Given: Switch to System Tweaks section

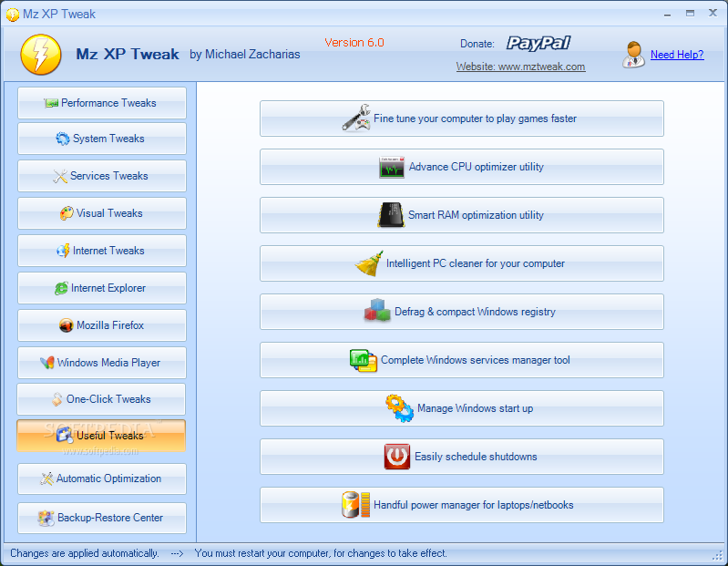Looking at the screenshot, I should click(x=102, y=139).
